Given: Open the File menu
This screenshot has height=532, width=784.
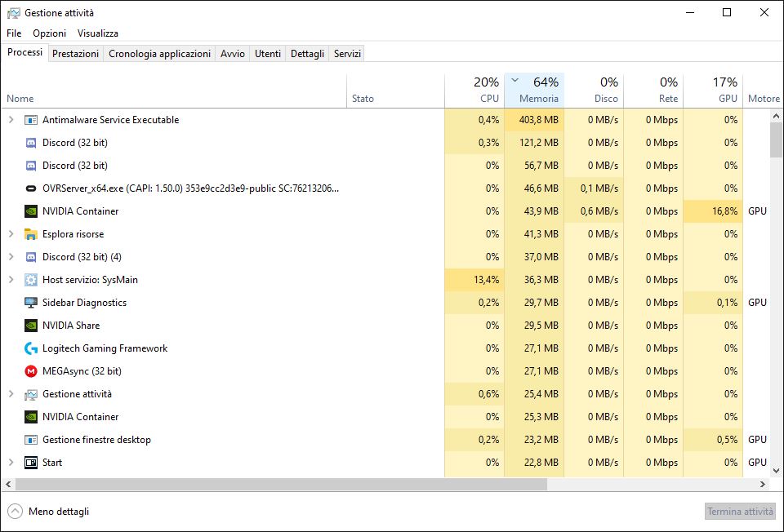Looking at the screenshot, I should [14, 33].
